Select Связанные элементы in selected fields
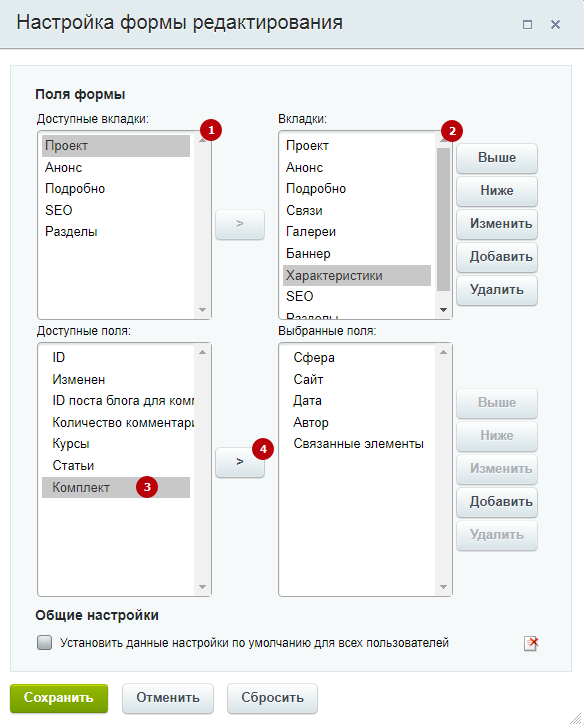Viewport: 584px width, 725px height. (x=358, y=444)
